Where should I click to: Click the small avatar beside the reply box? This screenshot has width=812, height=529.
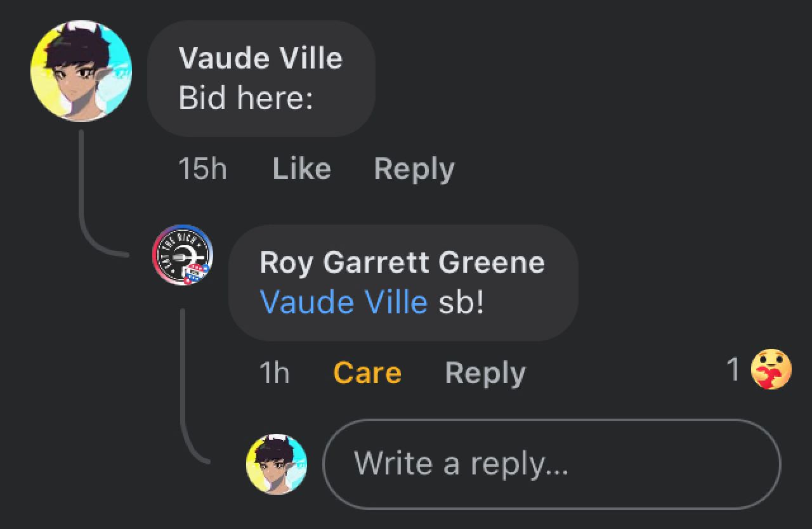[277, 464]
